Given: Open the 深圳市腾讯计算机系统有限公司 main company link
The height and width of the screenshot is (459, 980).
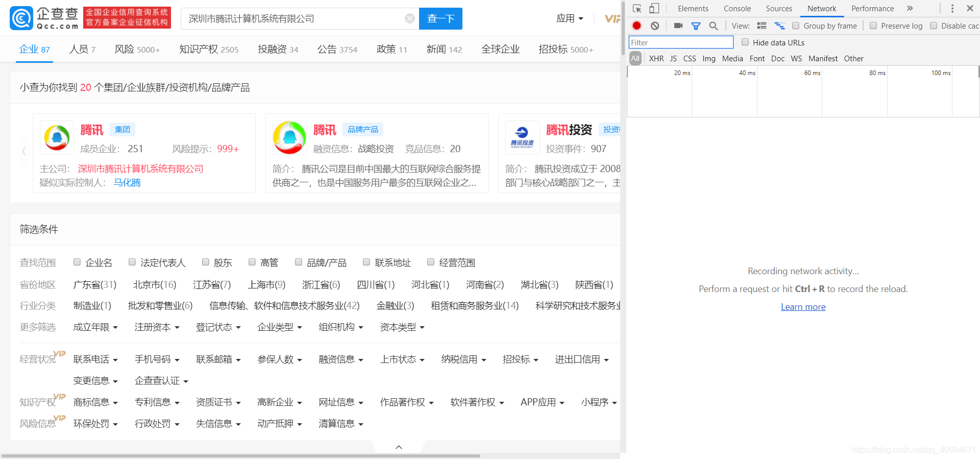Looking at the screenshot, I should (140, 169).
